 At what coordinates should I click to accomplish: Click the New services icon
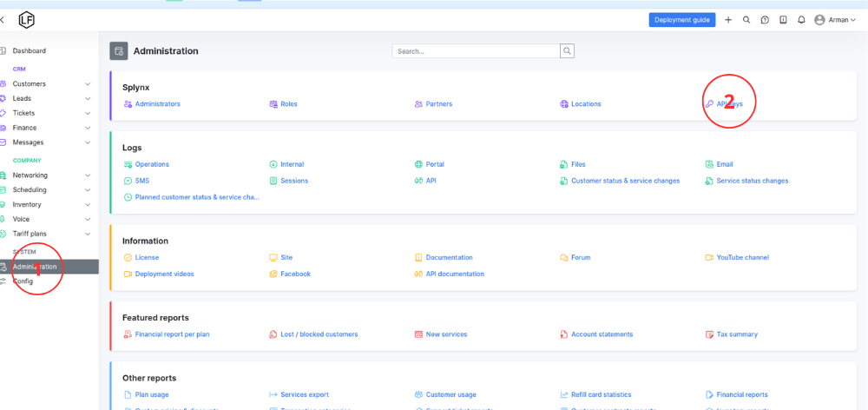click(418, 334)
